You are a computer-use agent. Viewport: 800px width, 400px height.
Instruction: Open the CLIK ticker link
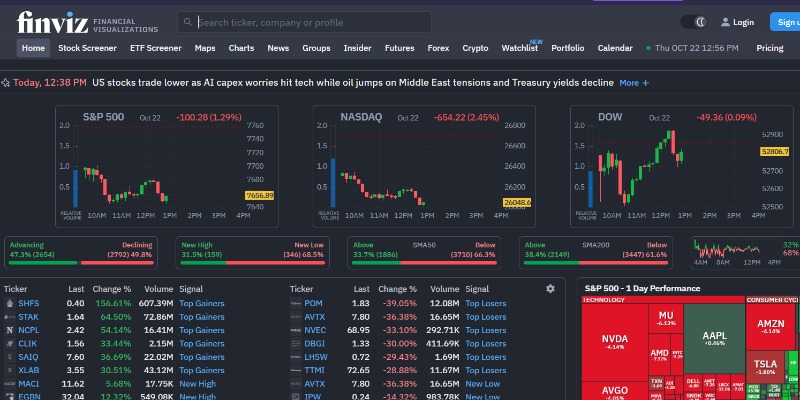coord(28,344)
